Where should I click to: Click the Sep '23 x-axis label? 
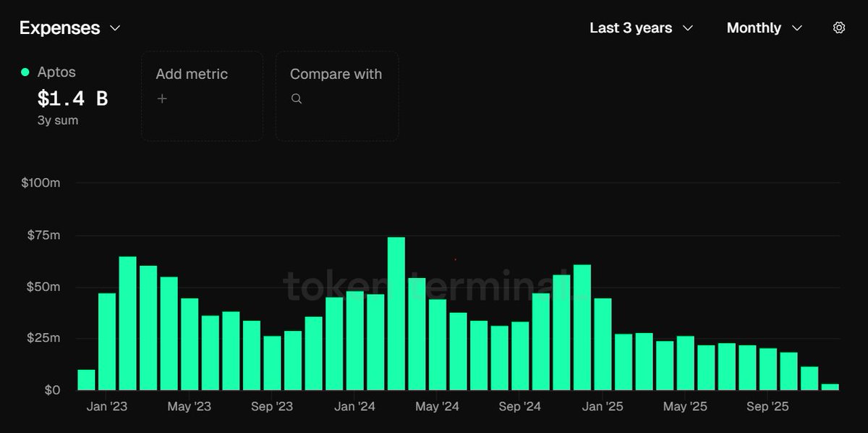click(x=272, y=407)
